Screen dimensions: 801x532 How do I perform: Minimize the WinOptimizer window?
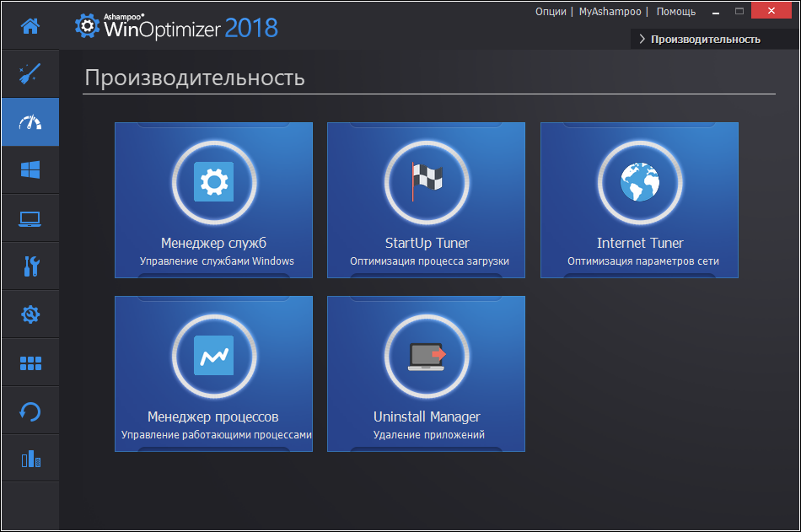[x=716, y=13]
